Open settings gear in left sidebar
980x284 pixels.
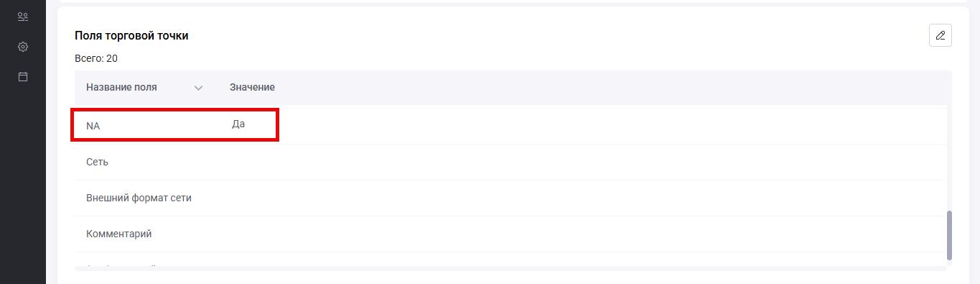click(x=22, y=47)
